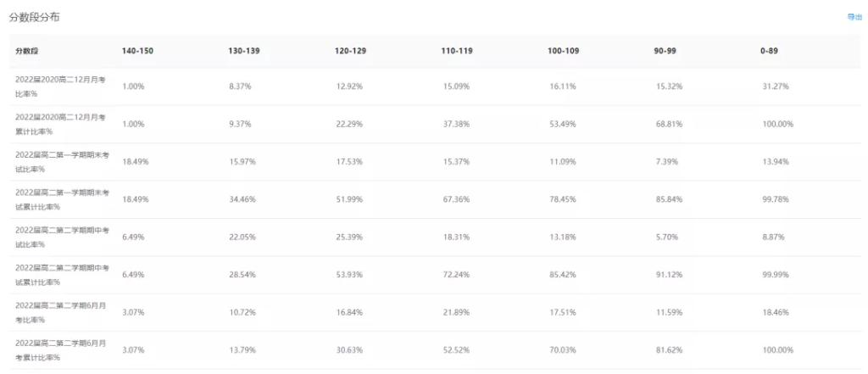The height and width of the screenshot is (374, 868).
Task: Click the 31.27% cell
Action: [x=776, y=87]
